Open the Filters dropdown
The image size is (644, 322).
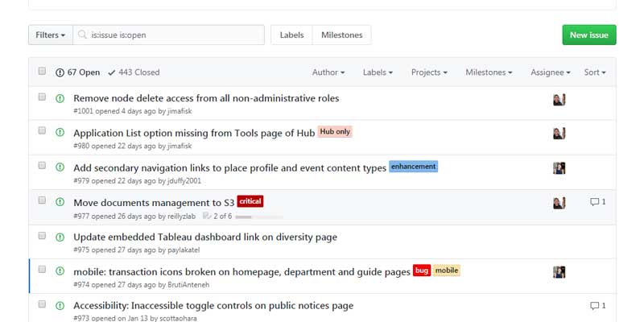[x=51, y=35]
